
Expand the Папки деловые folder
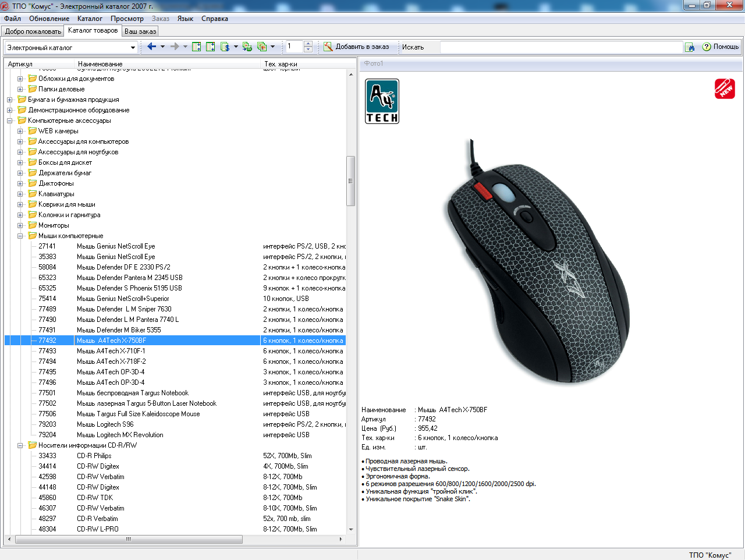(20, 89)
